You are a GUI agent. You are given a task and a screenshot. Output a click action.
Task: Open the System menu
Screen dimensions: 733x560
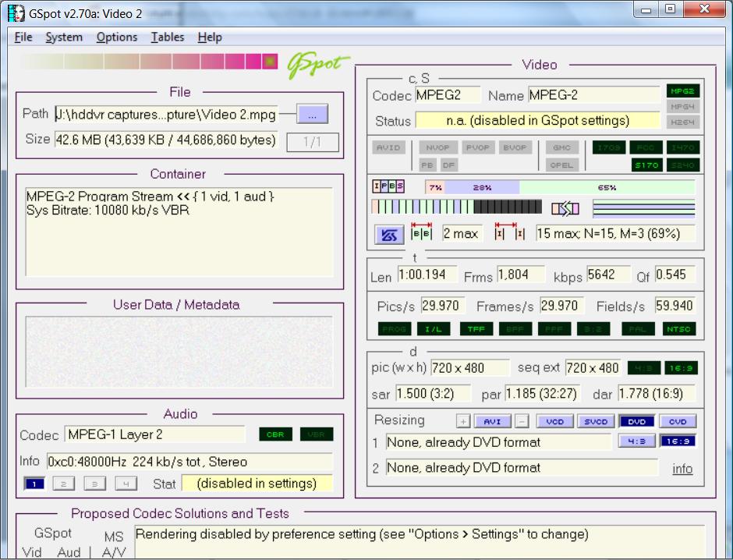point(64,37)
